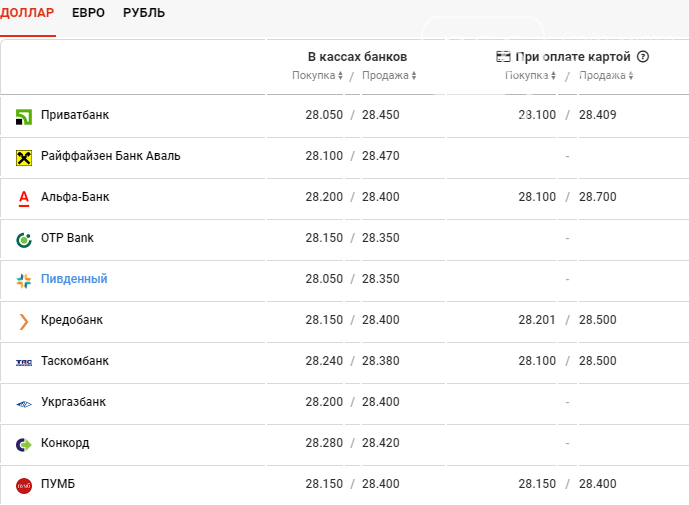Sort by Продажа under card payment column
689x505 pixels.
[x=606, y=76]
